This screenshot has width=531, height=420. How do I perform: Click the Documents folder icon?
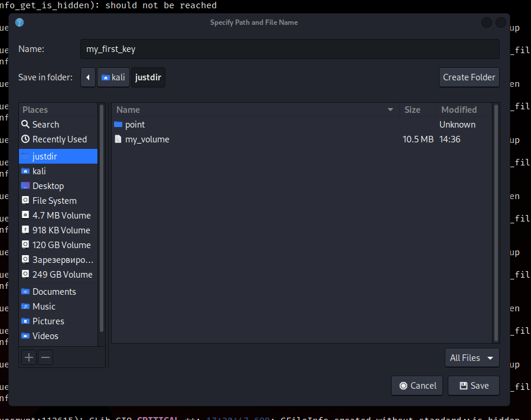tap(25, 291)
